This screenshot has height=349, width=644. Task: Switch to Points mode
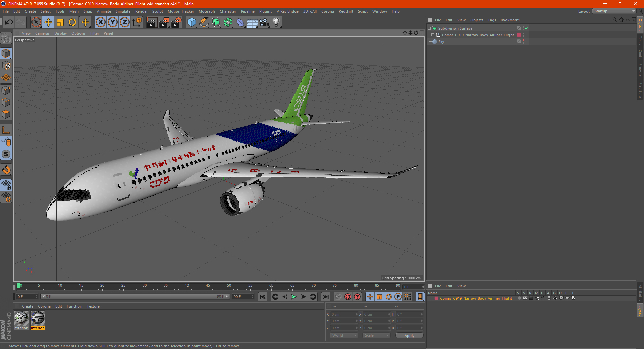[x=6, y=90]
